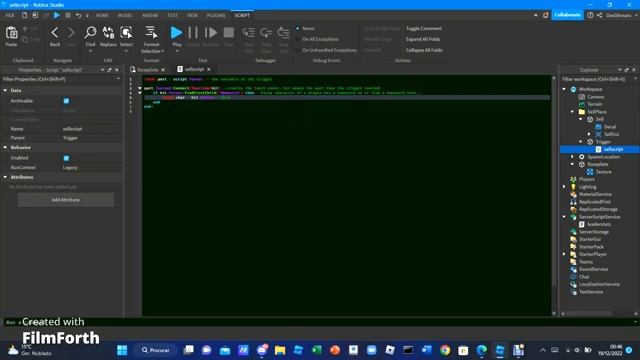Collapse the Trigger node in Explorer

[581, 142]
